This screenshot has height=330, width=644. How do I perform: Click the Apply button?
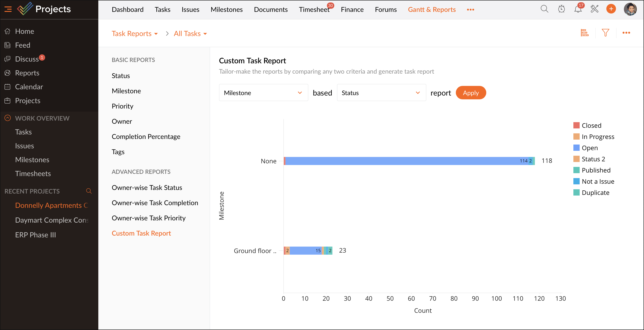point(471,93)
